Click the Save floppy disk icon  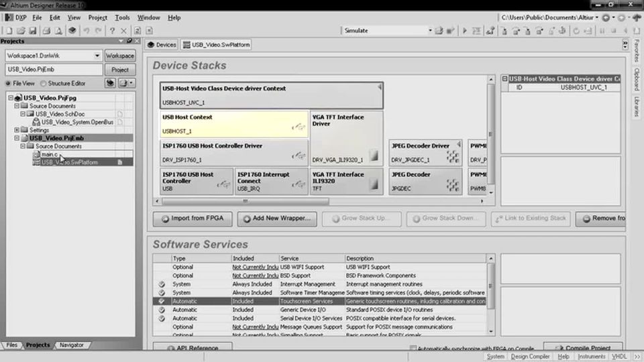click(33, 31)
